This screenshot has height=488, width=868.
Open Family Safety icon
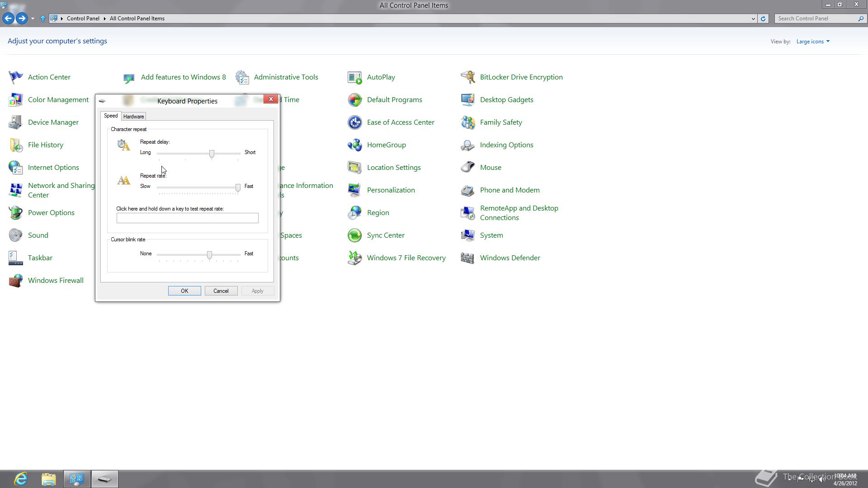[468, 122]
